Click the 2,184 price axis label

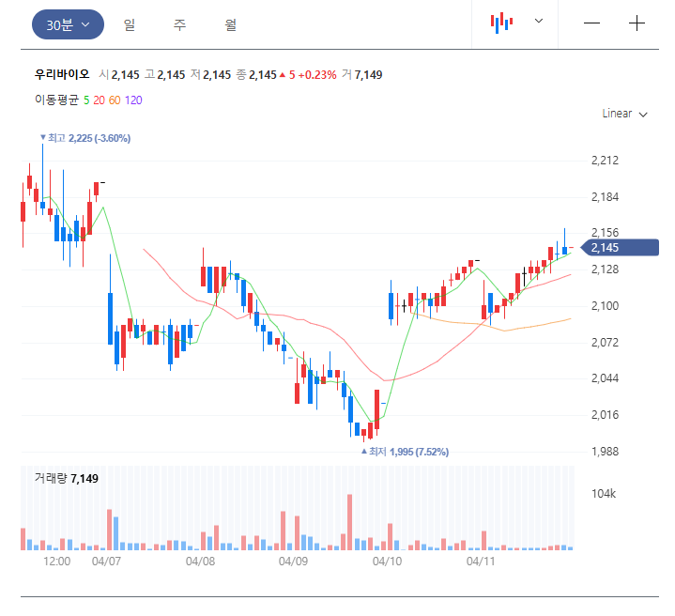click(605, 197)
